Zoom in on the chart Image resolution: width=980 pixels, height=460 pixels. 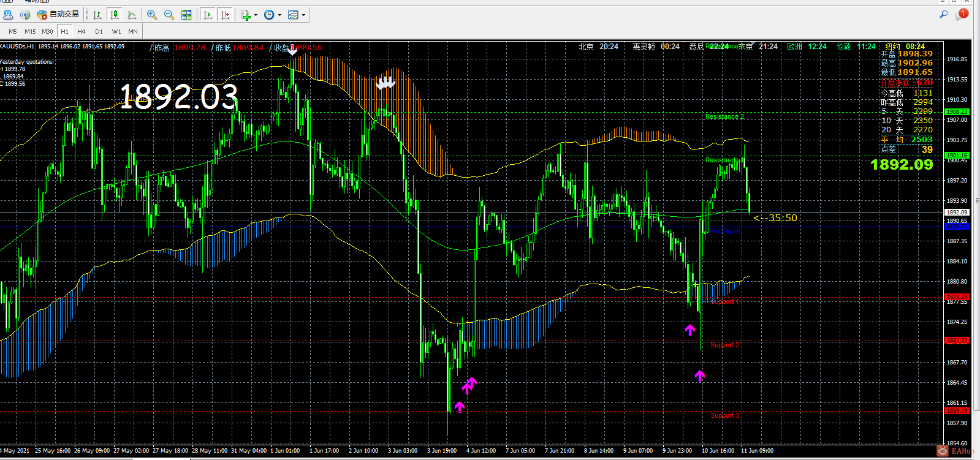tap(152, 15)
